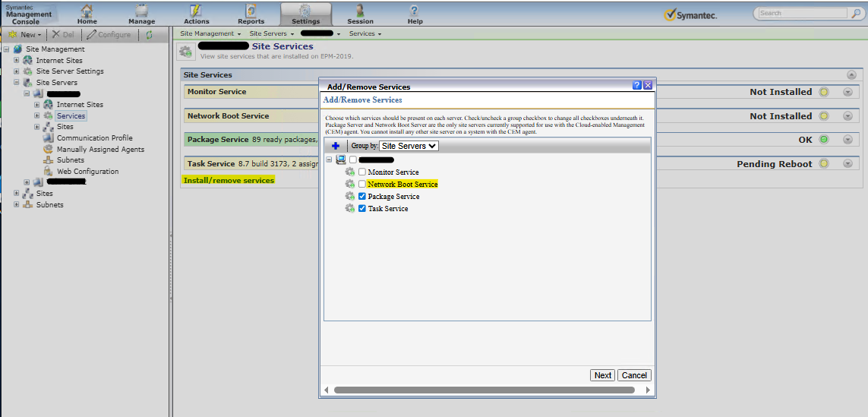
Task: Click the blue plus add icon in dialog
Action: click(335, 146)
